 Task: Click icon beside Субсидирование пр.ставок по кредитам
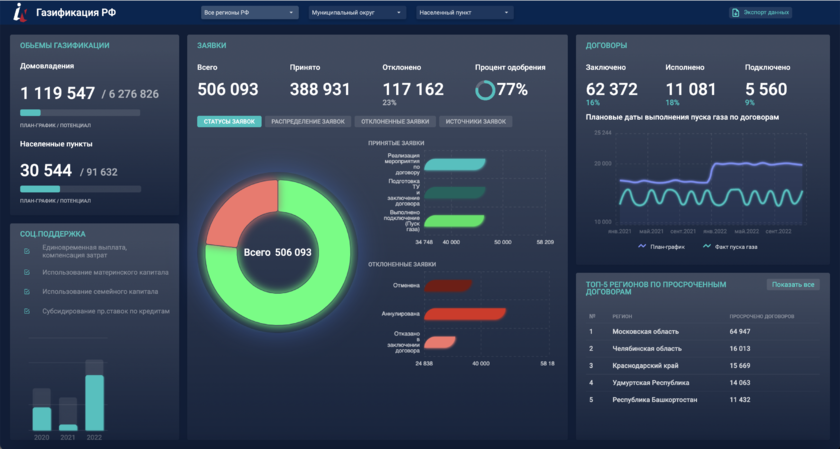point(27,311)
